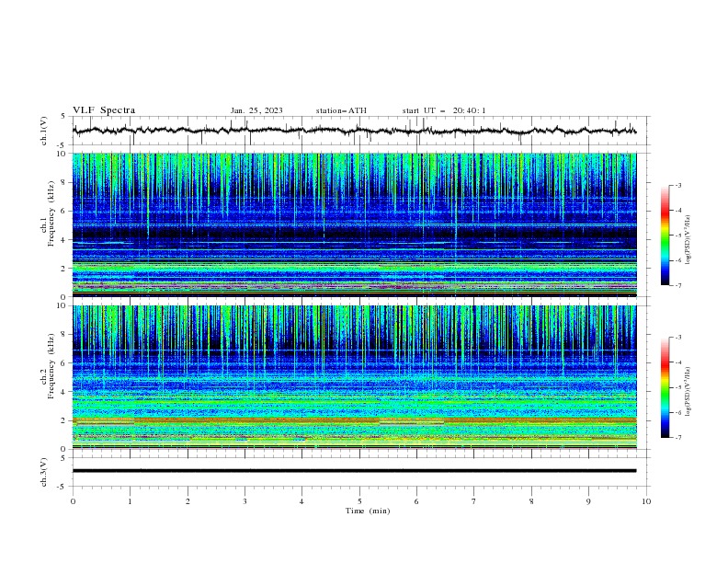Click the date 'Jan. 25, 2023'
The width and height of the screenshot is (728, 563).
pos(256,110)
